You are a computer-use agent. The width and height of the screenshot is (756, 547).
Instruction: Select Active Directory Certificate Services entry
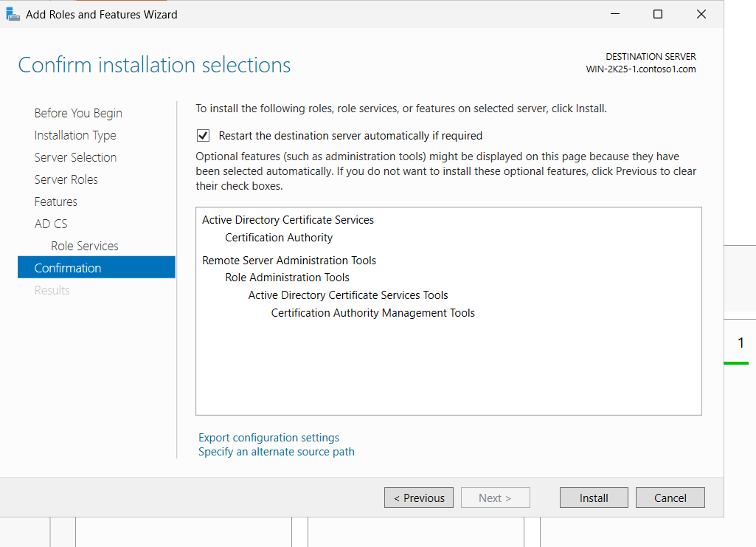pos(288,220)
